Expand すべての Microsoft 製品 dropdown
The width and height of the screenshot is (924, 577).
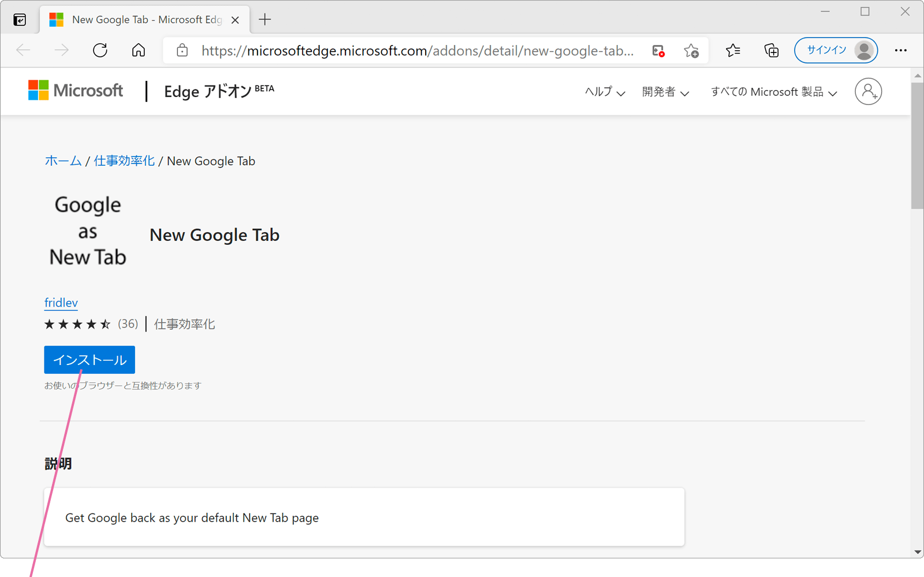point(774,92)
